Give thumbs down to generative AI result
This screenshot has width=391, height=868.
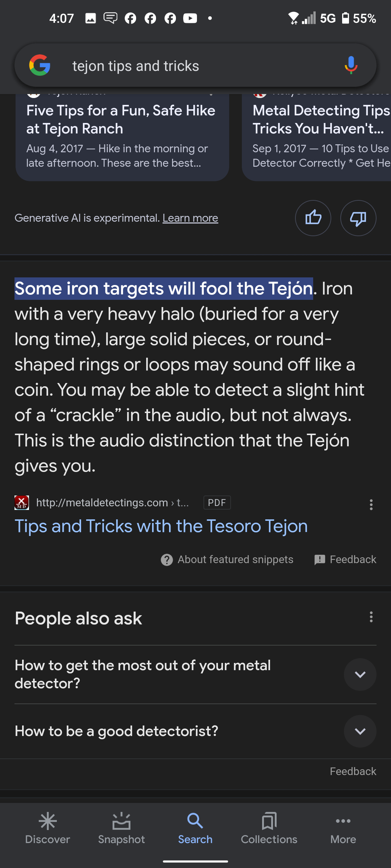(x=358, y=218)
